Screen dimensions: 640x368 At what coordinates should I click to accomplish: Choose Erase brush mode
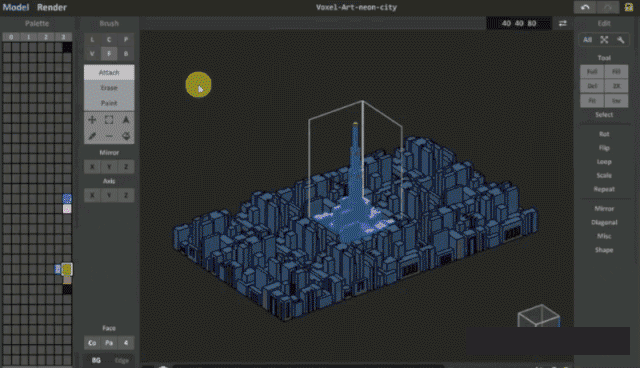tap(109, 88)
